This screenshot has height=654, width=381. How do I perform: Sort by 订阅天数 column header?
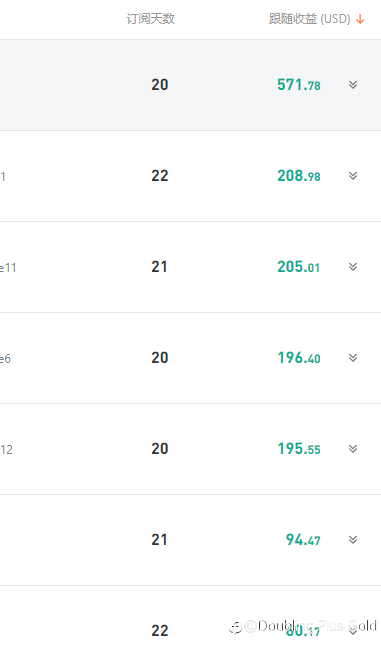(x=151, y=19)
